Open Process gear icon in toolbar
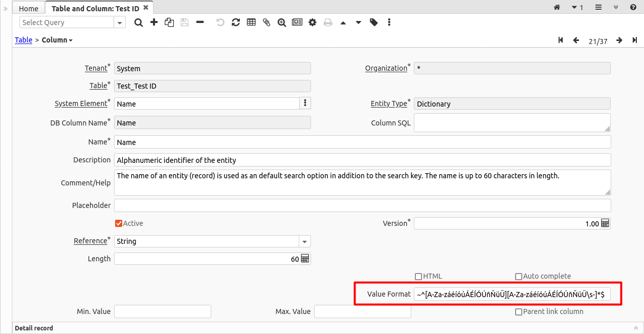The width and height of the screenshot is (644, 334). 313,23
